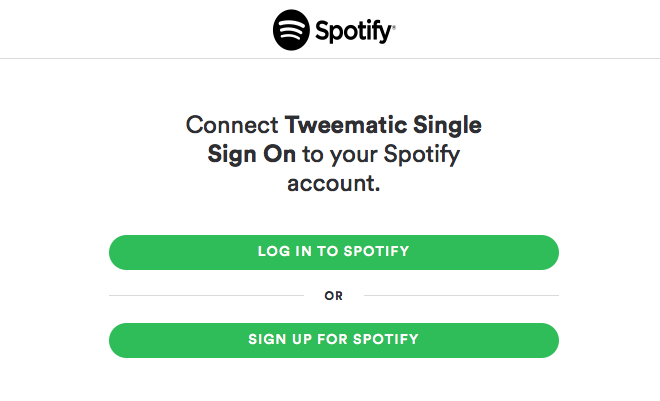Click the bold "Tweematic Single" text
Viewport: 660px width, 401px height.
(383, 126)
